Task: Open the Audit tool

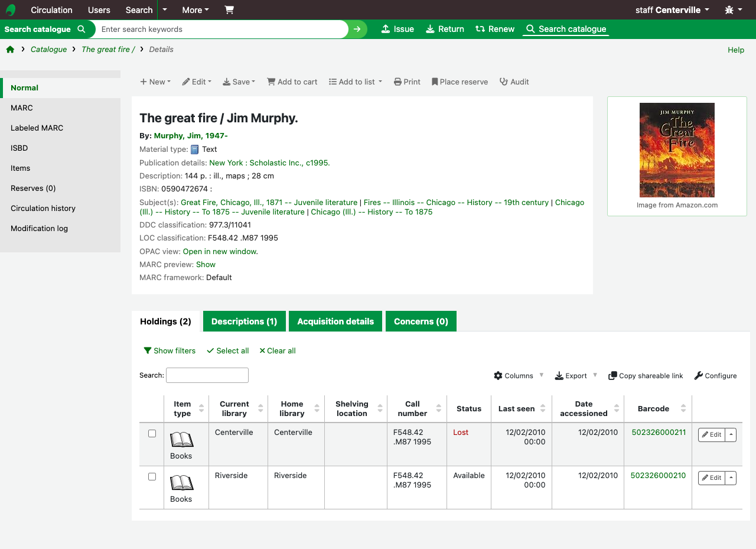Action: point(514,82)
